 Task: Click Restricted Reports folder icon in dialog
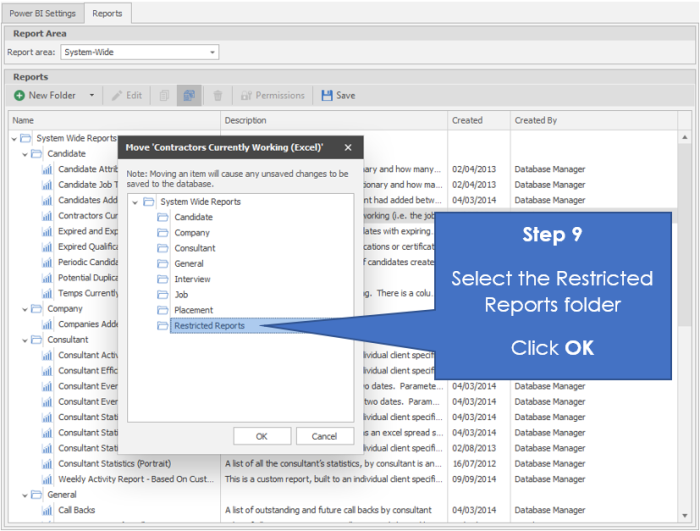[162, 326]
